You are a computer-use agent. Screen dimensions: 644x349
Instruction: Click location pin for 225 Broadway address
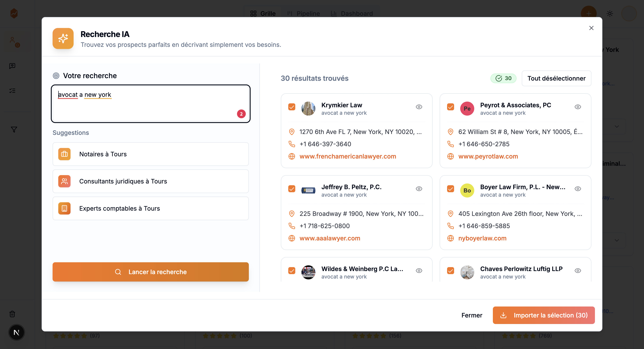[292, 214]
